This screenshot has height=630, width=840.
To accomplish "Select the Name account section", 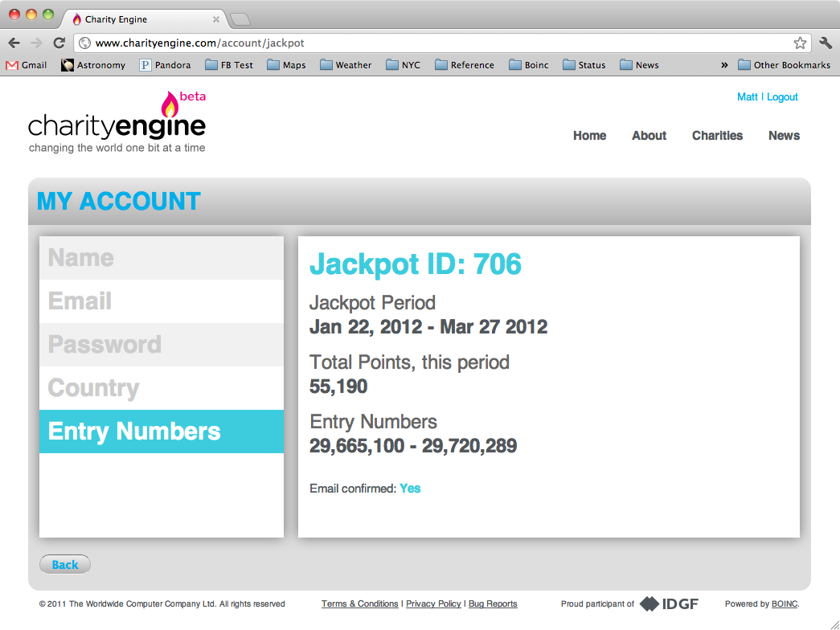I will pyautogui.click(x=162, y=258).
